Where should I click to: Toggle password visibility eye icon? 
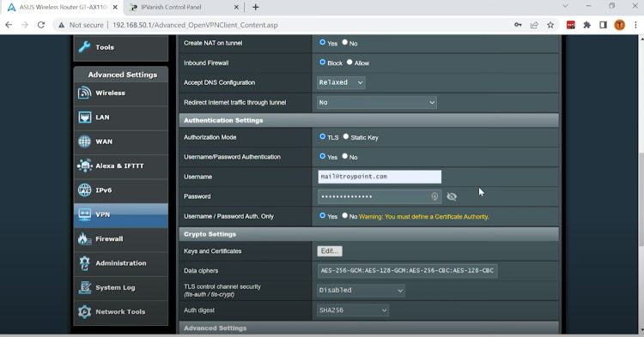click(x=452, y=196)
